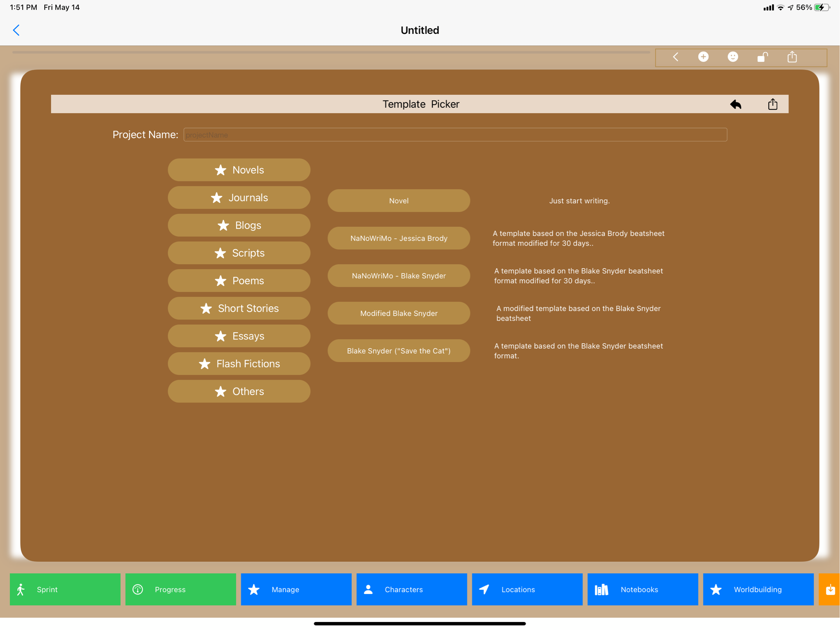Collapse toolbar using the left chevron
840x630 pixels.
(675, 57)
